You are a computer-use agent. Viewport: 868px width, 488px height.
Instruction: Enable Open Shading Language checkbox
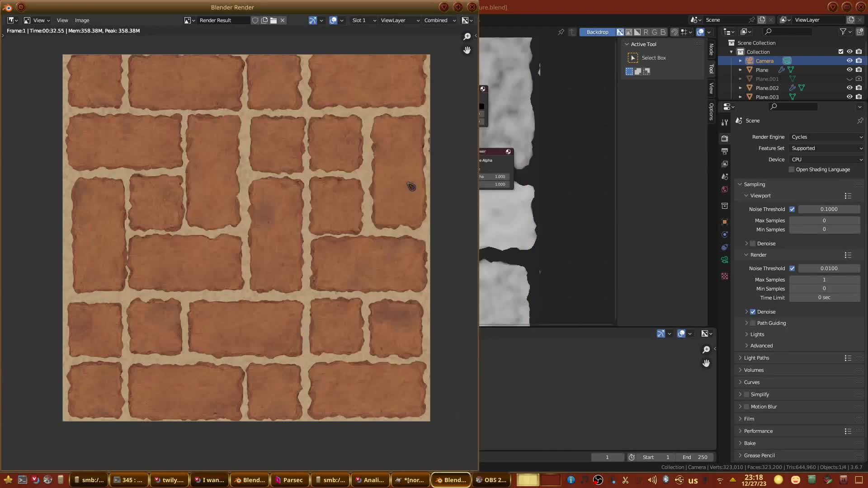[792, 169]
